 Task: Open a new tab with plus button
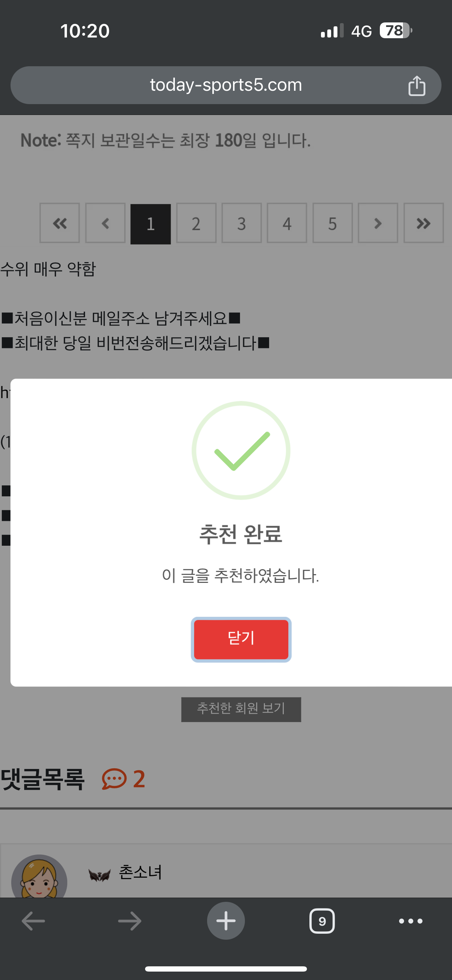(x=226, y=921)
